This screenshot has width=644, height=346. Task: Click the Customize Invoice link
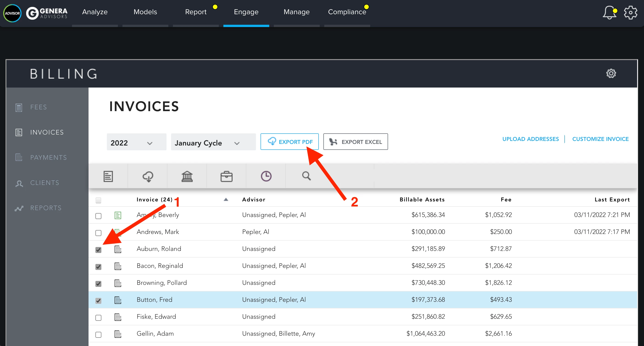coord(600,139)
